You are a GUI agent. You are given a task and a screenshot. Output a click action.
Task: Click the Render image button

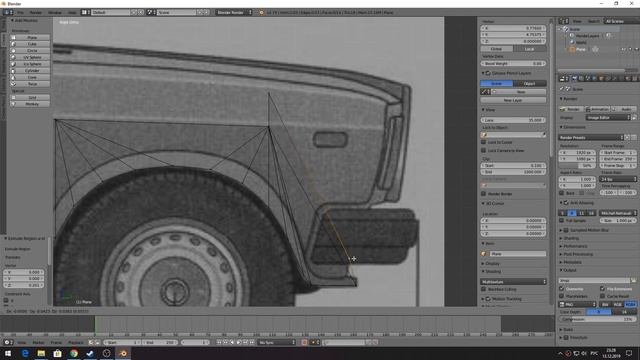(x=571, y=109)
